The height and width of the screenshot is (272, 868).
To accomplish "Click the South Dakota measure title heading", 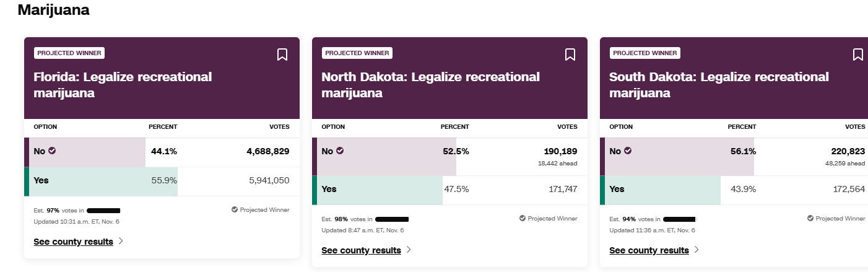I will (718, 85).
